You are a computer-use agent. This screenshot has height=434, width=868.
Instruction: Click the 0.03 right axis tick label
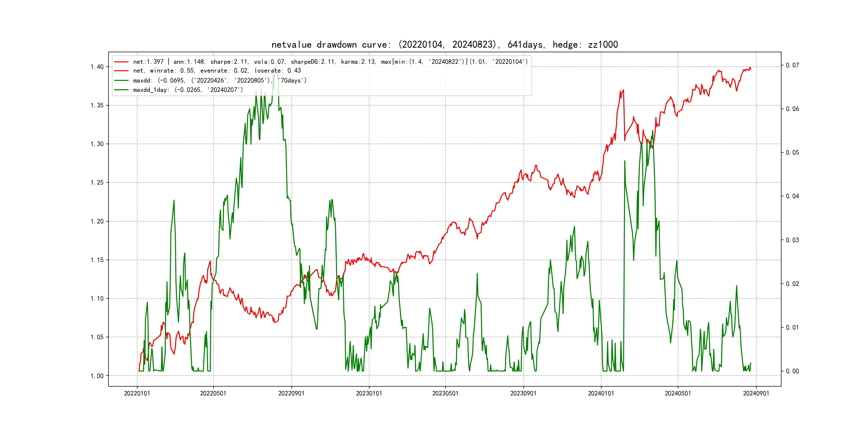pyautogui.click(x=792, y=240)
